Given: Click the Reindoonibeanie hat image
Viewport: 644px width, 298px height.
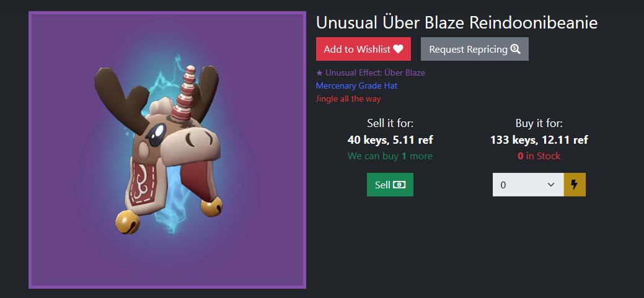Looking at the screenshot, I should (167, 150).
